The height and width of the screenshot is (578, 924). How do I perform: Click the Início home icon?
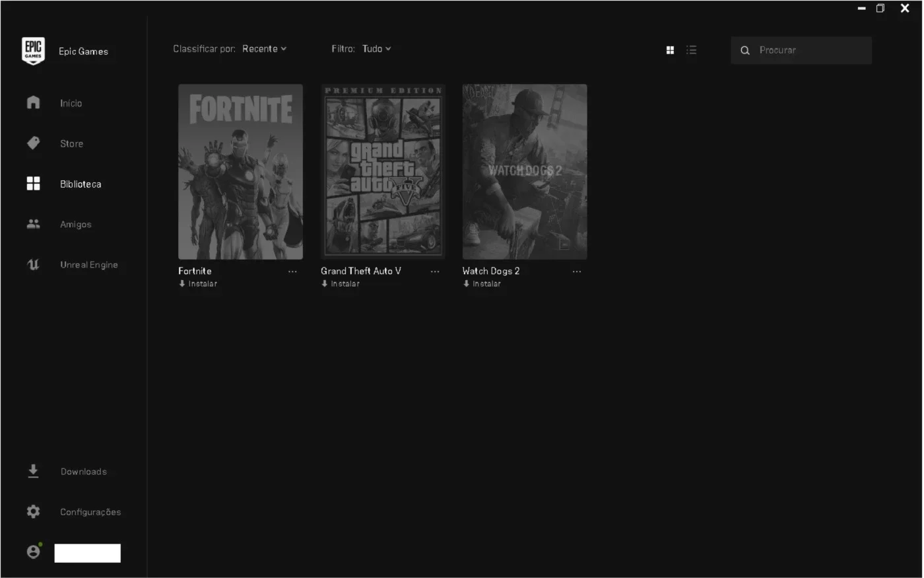33,102
